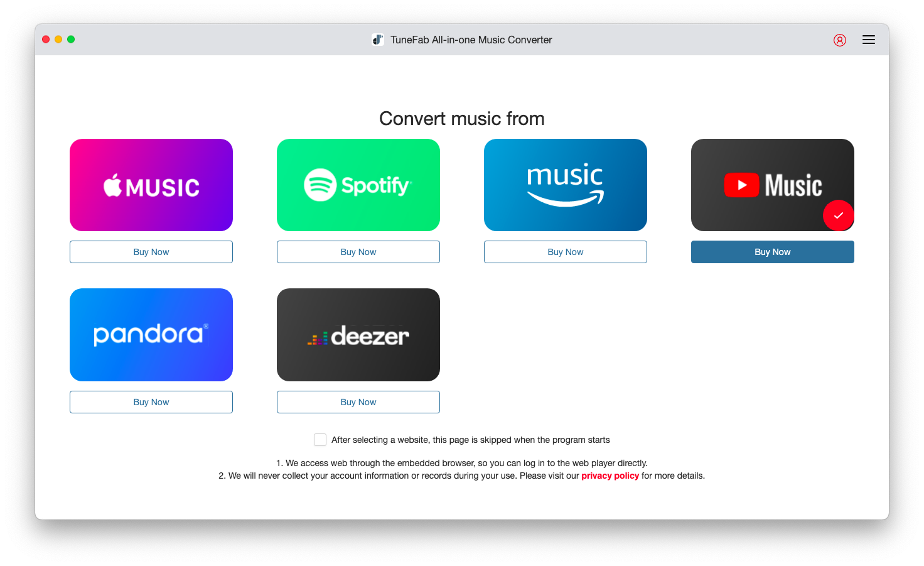Choose the Spotify service card
Image resolution: width=924 pixels, height=566 pixels.
[x=358, y=185]
